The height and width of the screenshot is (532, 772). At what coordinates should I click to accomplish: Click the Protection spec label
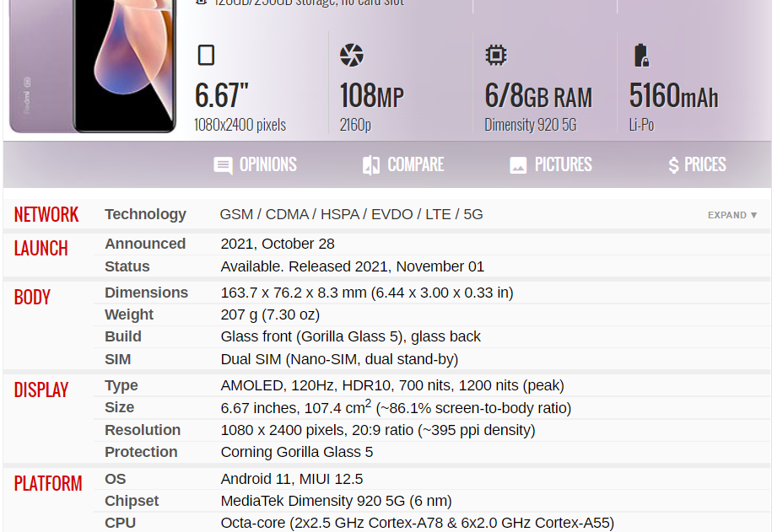click(x=141, y=452)
